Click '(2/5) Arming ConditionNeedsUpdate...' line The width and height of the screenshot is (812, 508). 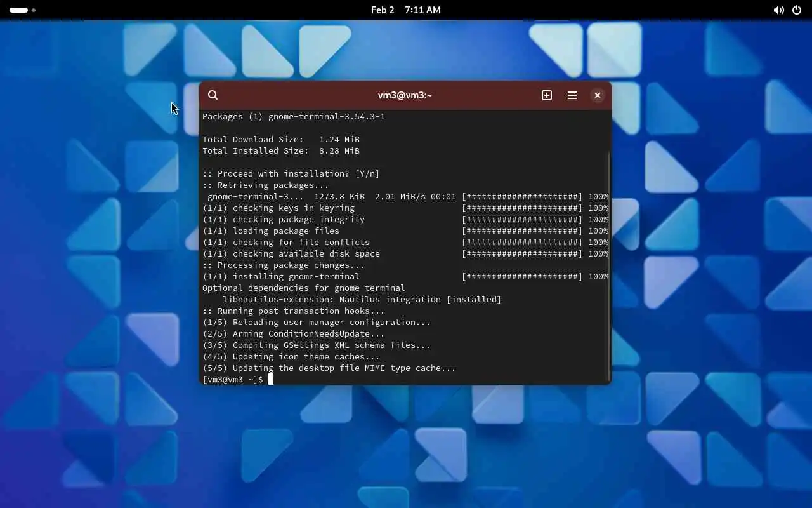[294, 333]
